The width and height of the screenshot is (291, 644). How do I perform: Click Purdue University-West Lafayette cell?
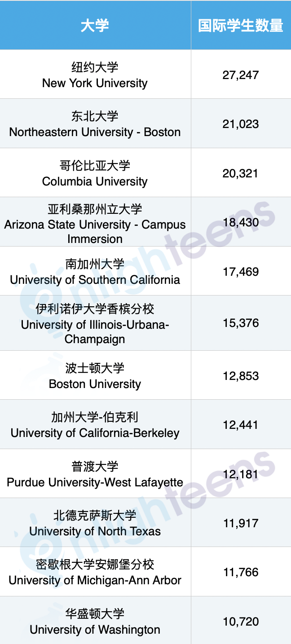coord(95,474)
